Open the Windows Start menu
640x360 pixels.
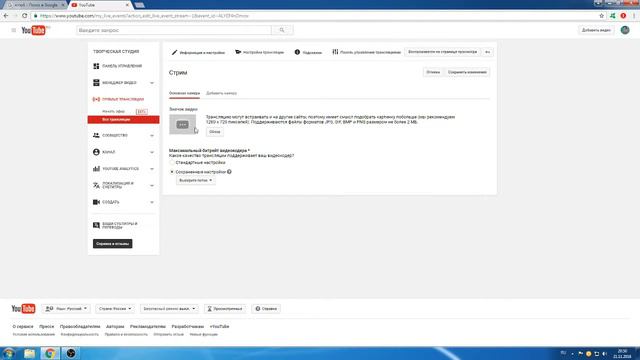[x=8, y=353]
